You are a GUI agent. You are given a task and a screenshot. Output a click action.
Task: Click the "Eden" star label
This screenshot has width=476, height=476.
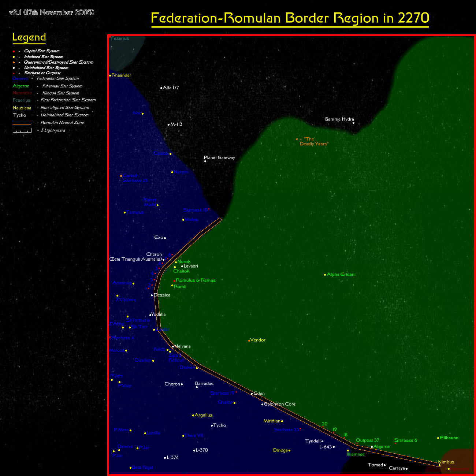(259, 394)
